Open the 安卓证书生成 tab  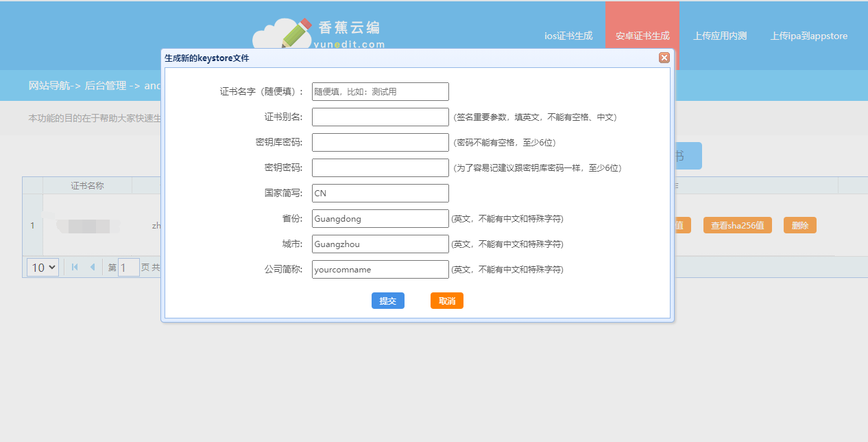click(x=642, y=36)
